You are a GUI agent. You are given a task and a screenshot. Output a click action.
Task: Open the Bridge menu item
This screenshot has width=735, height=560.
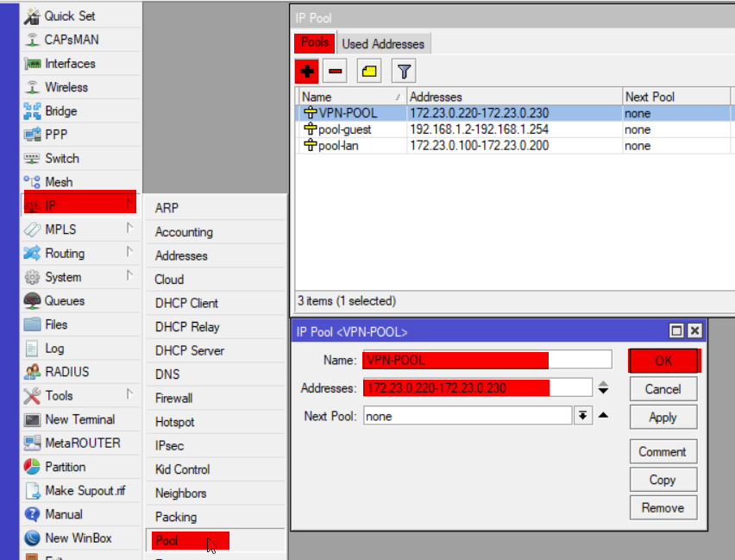[x=60, y=111]
